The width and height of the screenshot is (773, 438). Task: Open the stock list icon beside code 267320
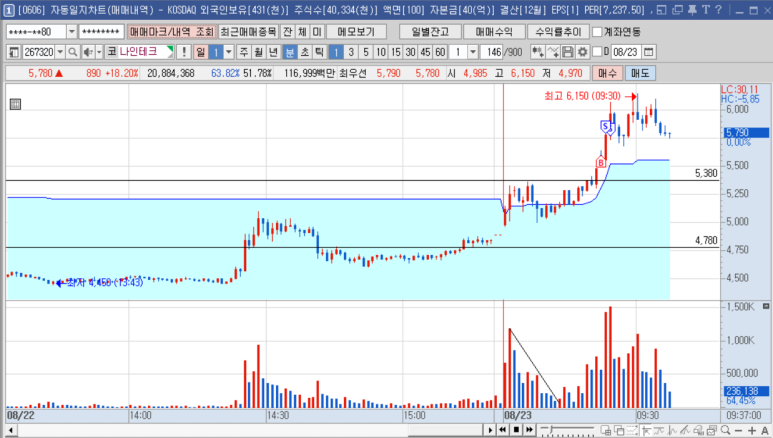coord(13,52)
